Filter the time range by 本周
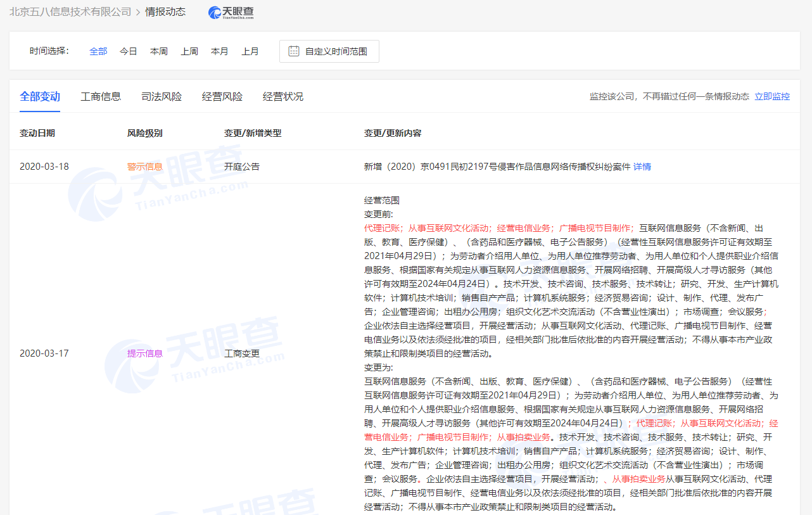Screen dimensions: 812x515 [159, 51]
